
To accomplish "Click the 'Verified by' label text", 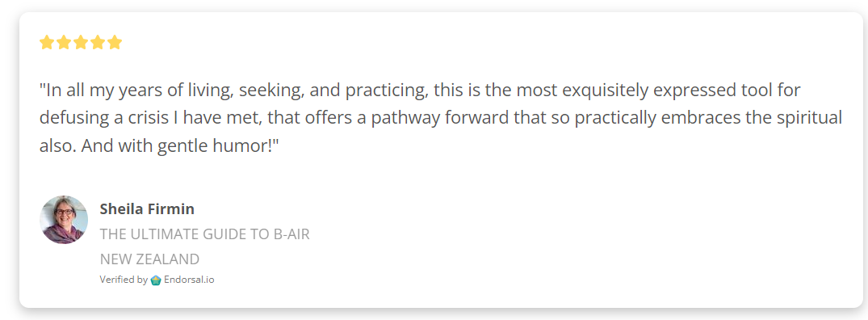I will pos(124,280).
